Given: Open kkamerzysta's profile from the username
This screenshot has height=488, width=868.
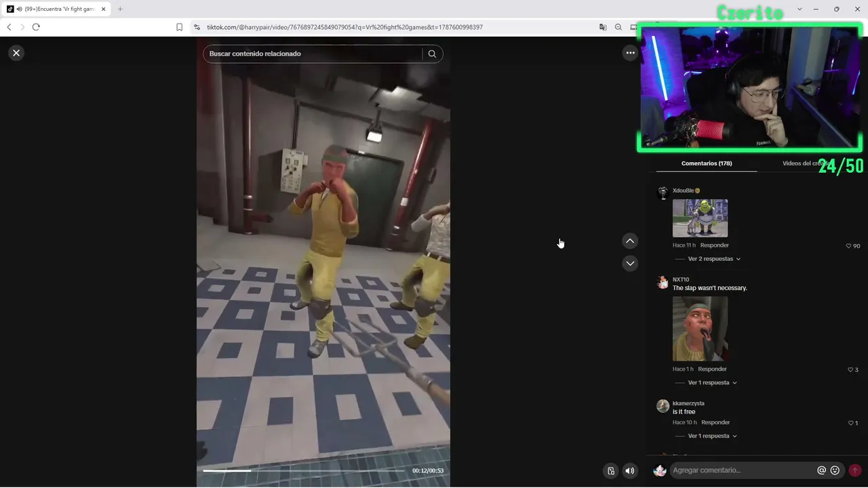Looking at the screenshot, I should point(688,403).
